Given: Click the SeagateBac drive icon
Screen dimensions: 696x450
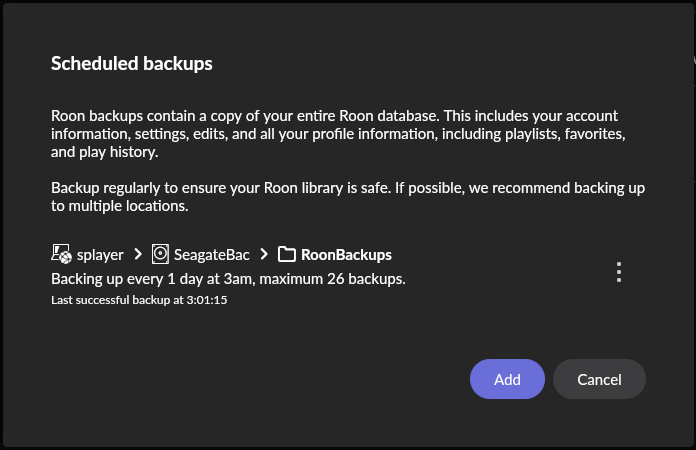Looking at the screenshot, I should [160, 255].
